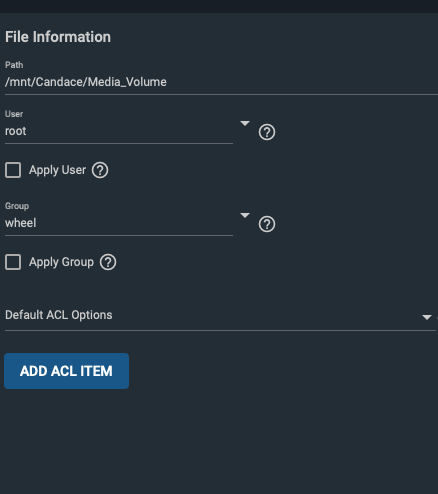The width and height of the screenshot is (438, 494).
Task: Select the Default ACL Options text
Action: pyautogui.click(x=59, y=315)
